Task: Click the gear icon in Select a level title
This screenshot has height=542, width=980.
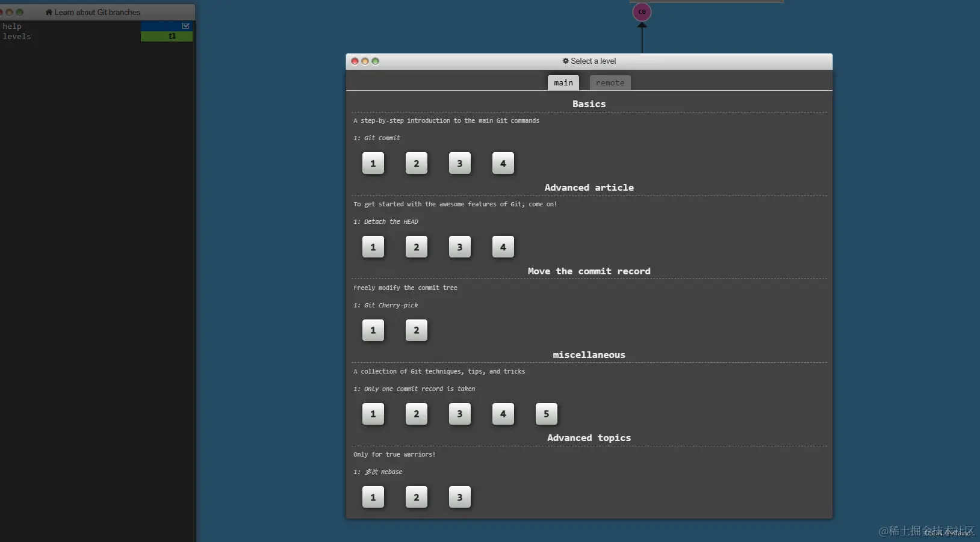Action: click(x=566, y=61)
